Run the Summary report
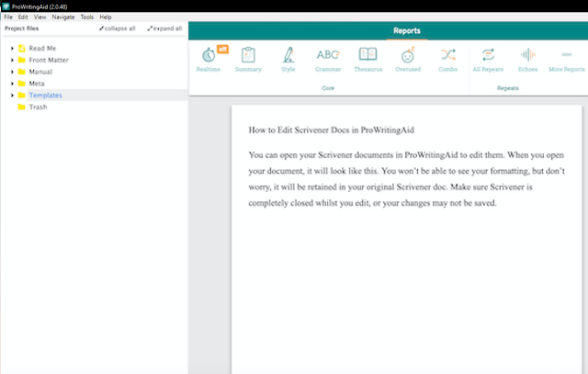 [x=248, y=57]
